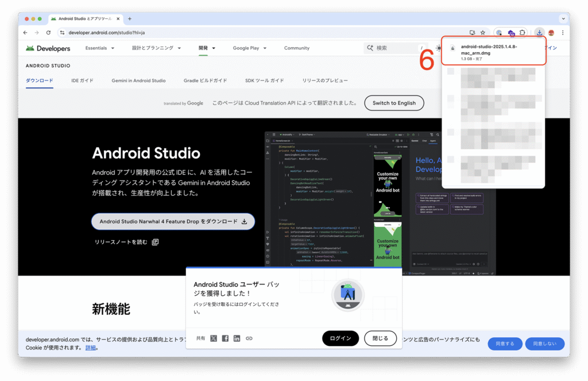
Task: Share badge on X (Twitter) icon
Action: pyautogui.click(x=214, y=338)
